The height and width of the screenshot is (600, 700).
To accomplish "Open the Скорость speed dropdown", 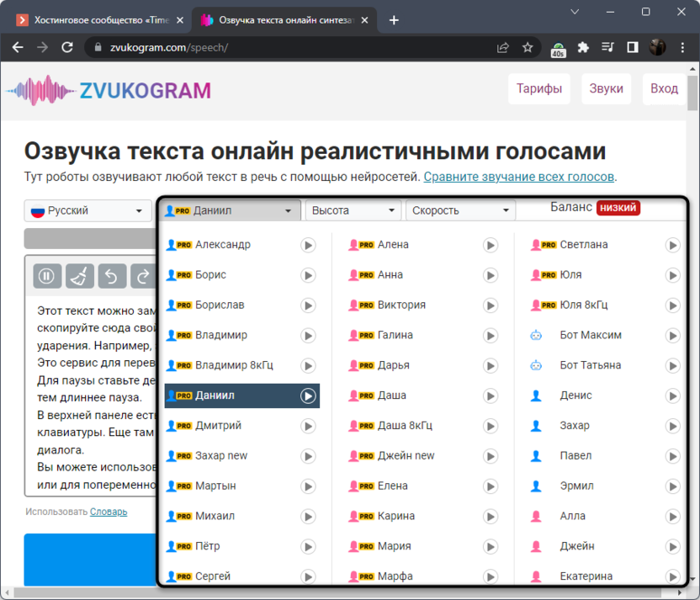I will point(460,211).
